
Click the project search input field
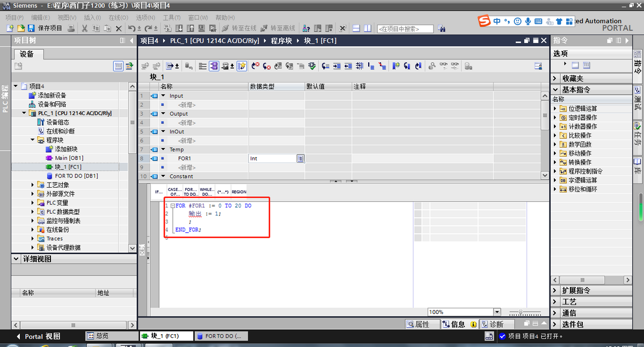(406, 29)
